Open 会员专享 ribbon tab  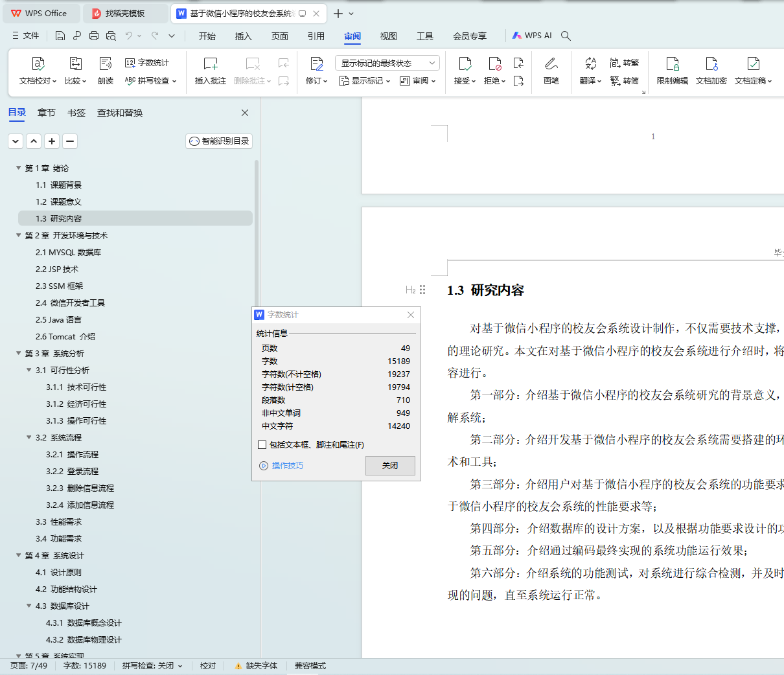coord(470,36)
